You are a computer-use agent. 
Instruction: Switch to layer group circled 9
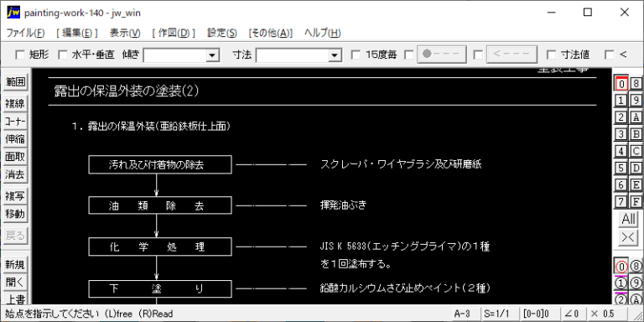coord(636,283)
